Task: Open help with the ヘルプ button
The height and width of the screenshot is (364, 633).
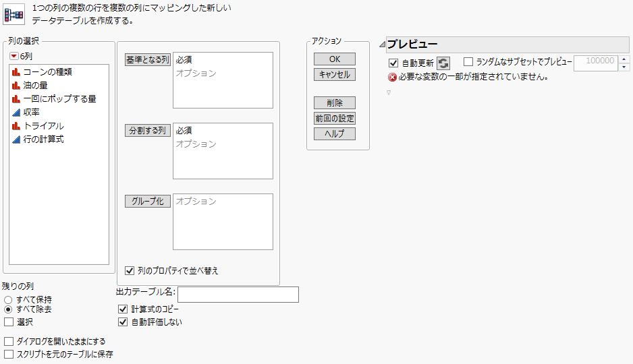Action: click(335, 134)
